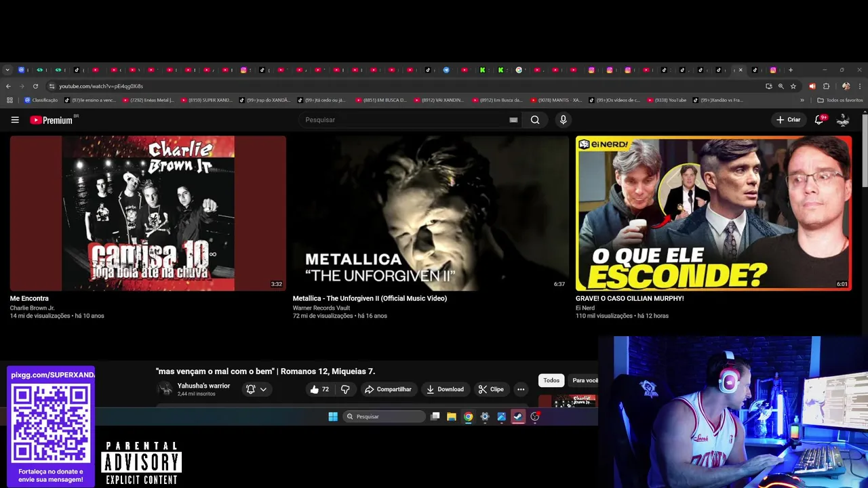The height and width of the screenshot is (488, 868).
Task: Open the Chrome three-dot menu
Action: 860,86
